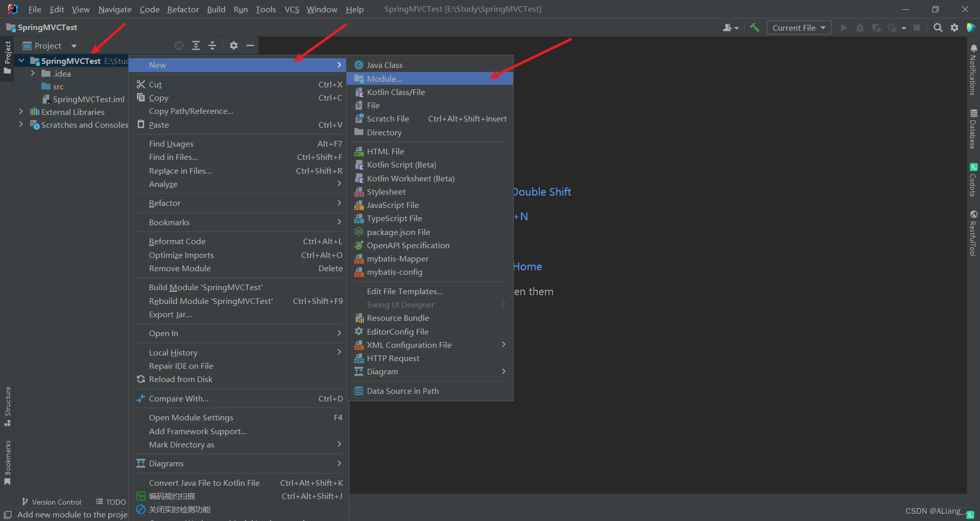980x521 pixels.
Task: Open the Bookmarks tool window
Action: point(7,463)
